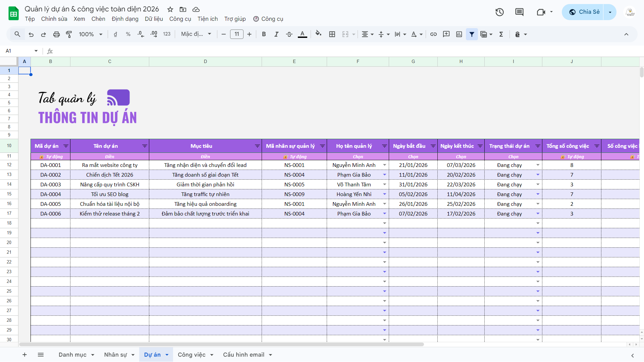Open version history clock icon
The width and height of the screenshot is (644, 362).
pos(499,12)
